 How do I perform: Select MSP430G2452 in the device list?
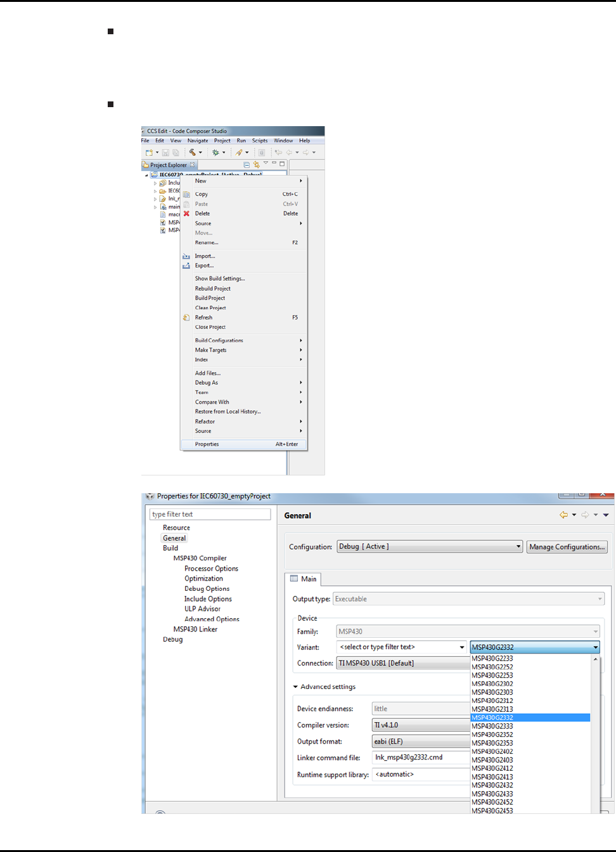click(530, 803)
